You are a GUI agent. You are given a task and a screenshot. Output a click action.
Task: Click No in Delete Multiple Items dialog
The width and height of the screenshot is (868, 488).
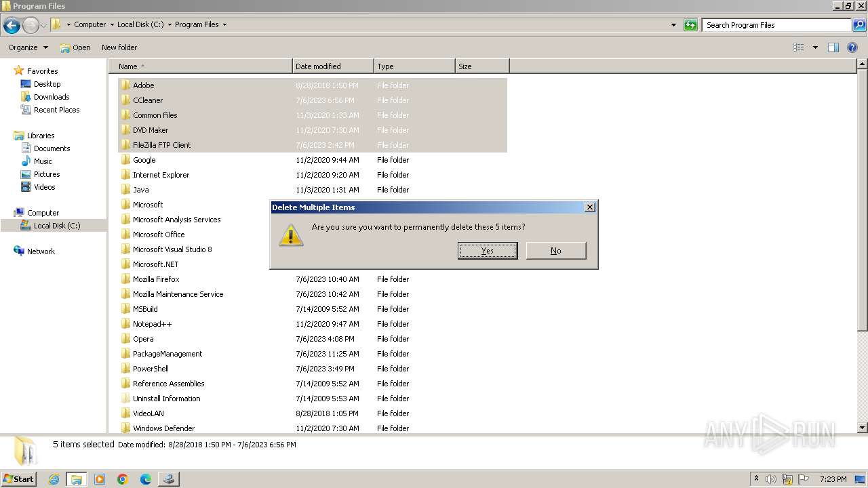click(x=556, y=251)
